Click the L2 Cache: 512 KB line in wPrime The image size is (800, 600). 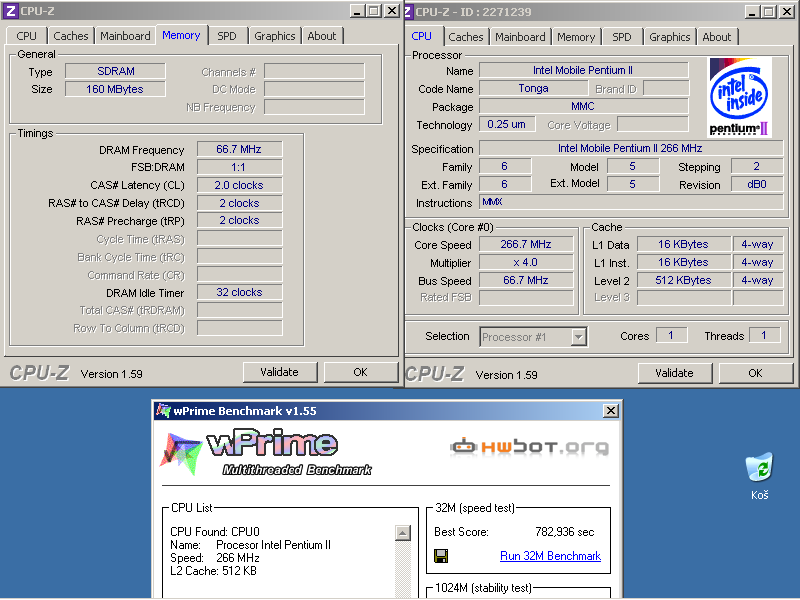click(x=213, y=571)
